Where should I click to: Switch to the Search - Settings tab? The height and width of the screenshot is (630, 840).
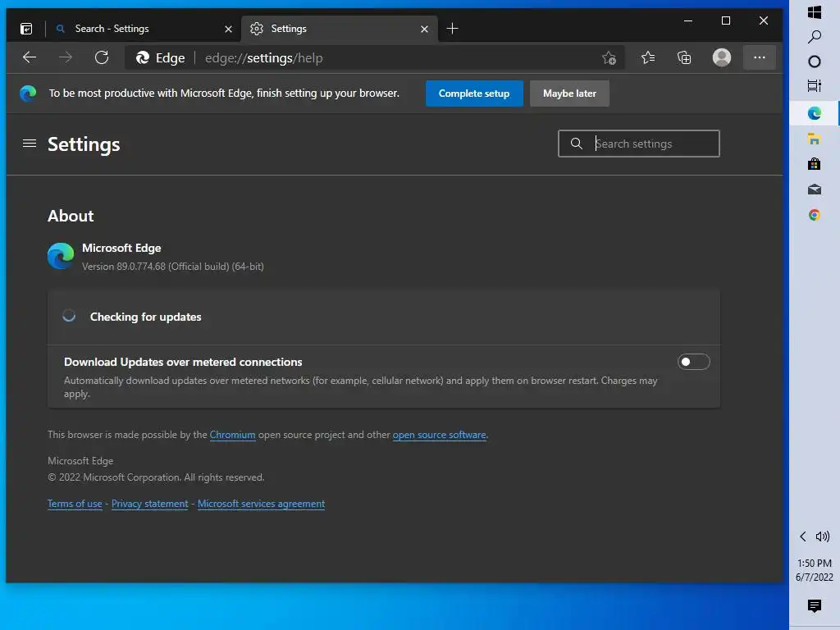(144, 29)
